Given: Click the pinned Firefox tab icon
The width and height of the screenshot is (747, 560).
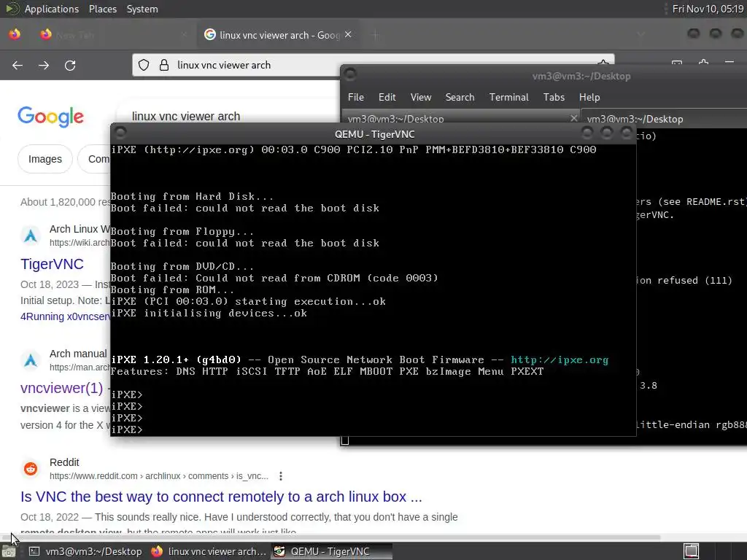Looking at the screenshot, I should tap(15, 34).
